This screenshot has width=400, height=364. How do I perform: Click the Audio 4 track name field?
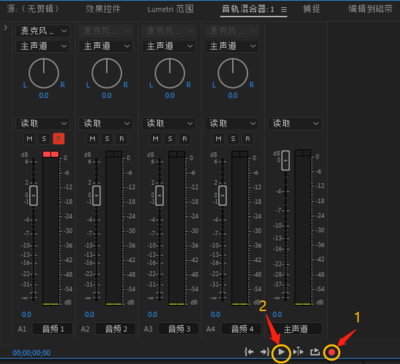pos(241,329)
